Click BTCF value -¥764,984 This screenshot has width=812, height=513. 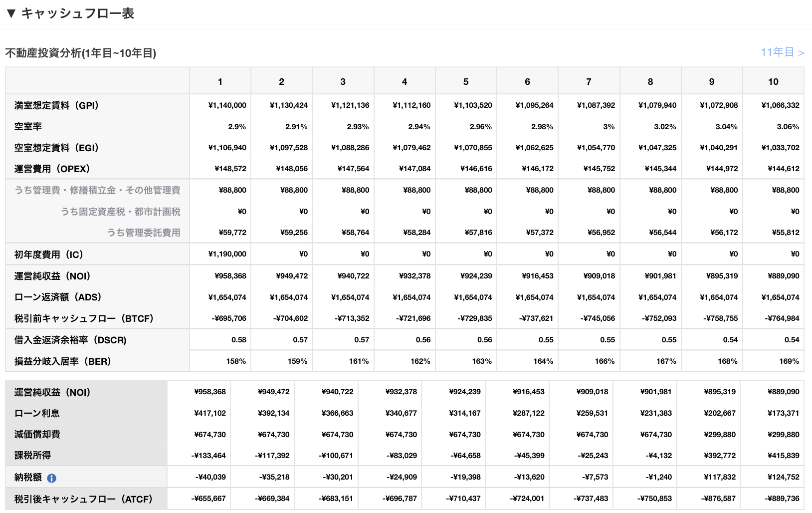782,318
